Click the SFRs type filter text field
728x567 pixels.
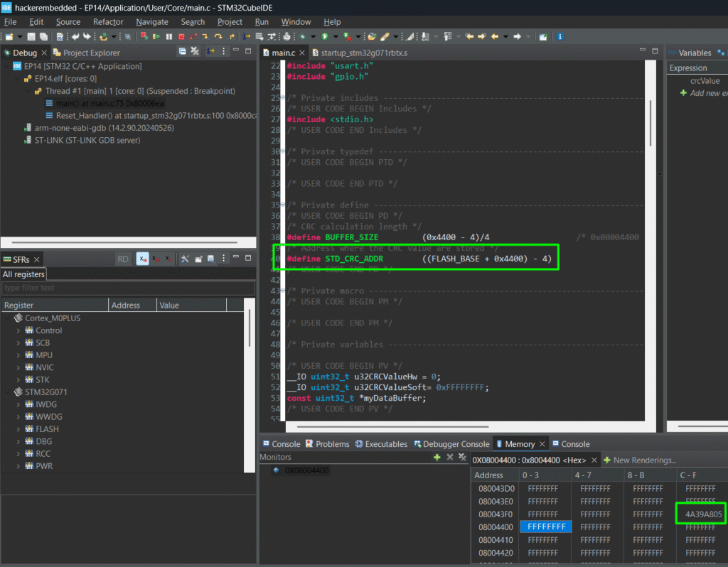(128, 288)
